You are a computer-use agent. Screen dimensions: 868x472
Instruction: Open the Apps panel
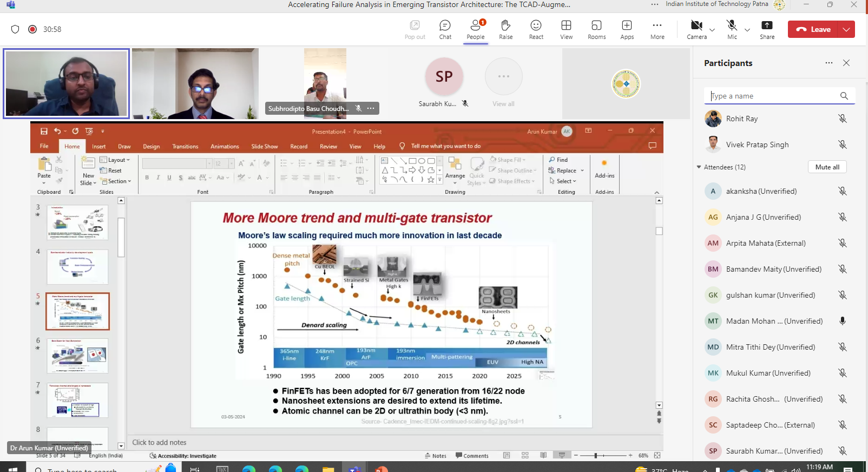(627, 29)
